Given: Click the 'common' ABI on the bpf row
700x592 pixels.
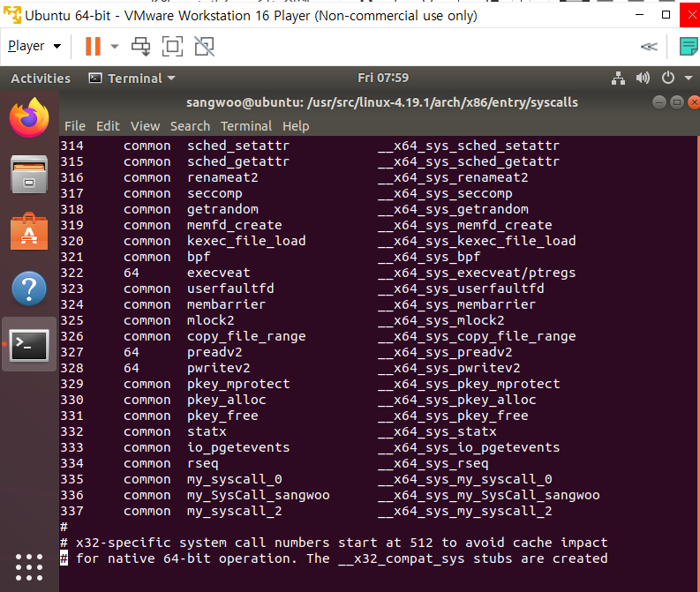Looking at the screenshot, I should pos(147,257).
